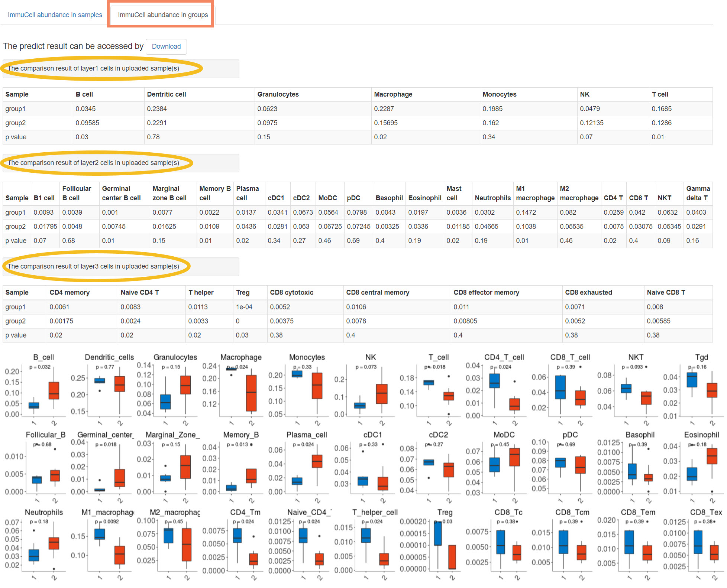The image size is (727, 588).
Task: Click the Download button
Action: [166, 46]
